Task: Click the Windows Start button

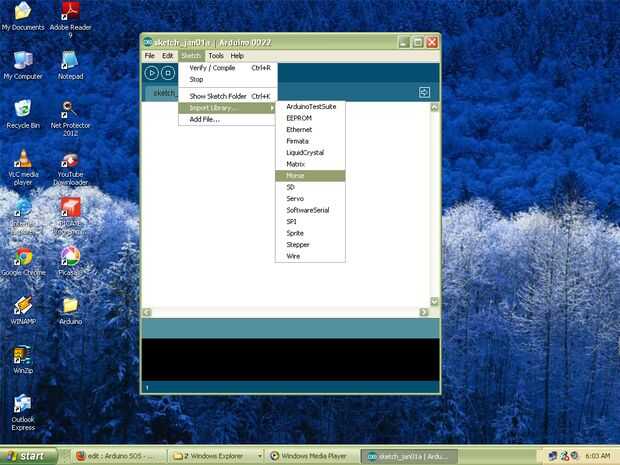Action: point(28,456)
